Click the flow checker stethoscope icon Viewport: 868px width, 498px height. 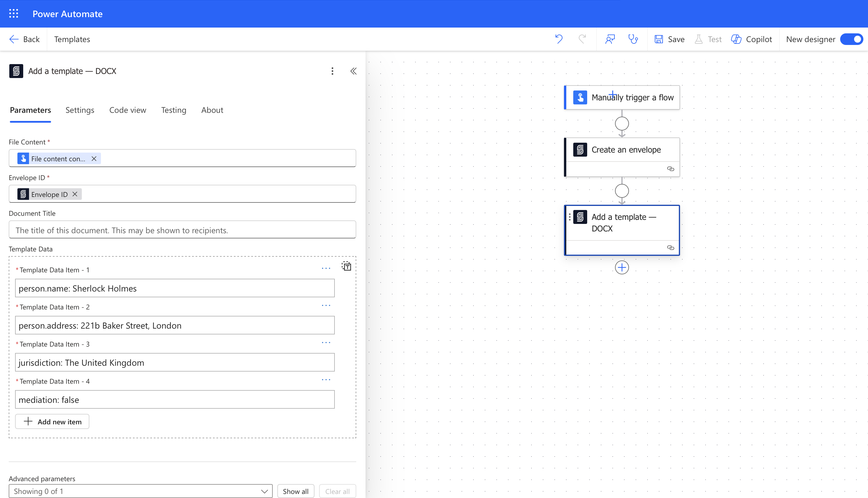pyautogui.click(x=633, y=39)
